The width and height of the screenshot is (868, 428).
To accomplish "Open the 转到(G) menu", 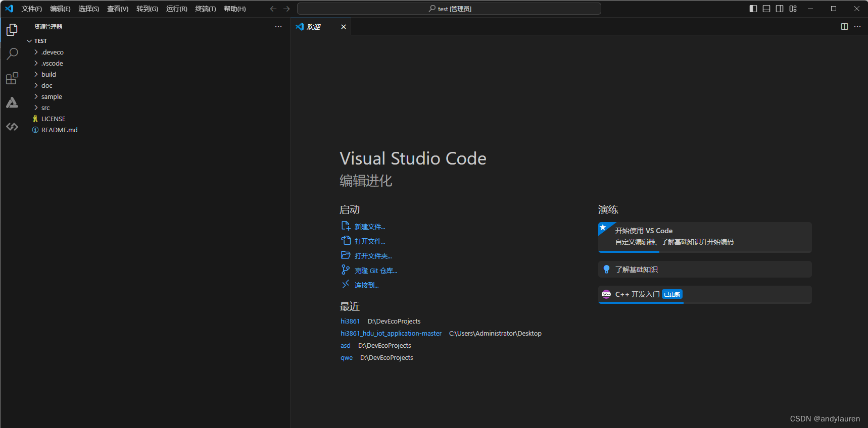I will 147,9.
